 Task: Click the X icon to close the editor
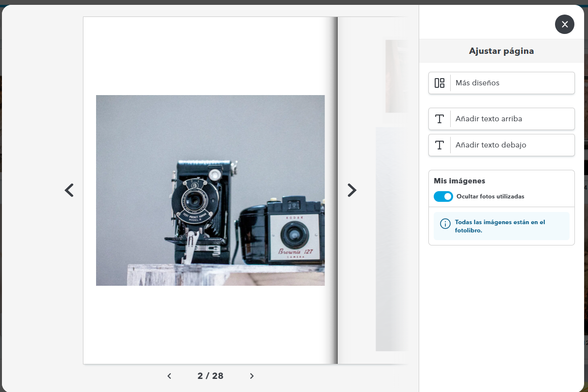click(x=564, y=24)
